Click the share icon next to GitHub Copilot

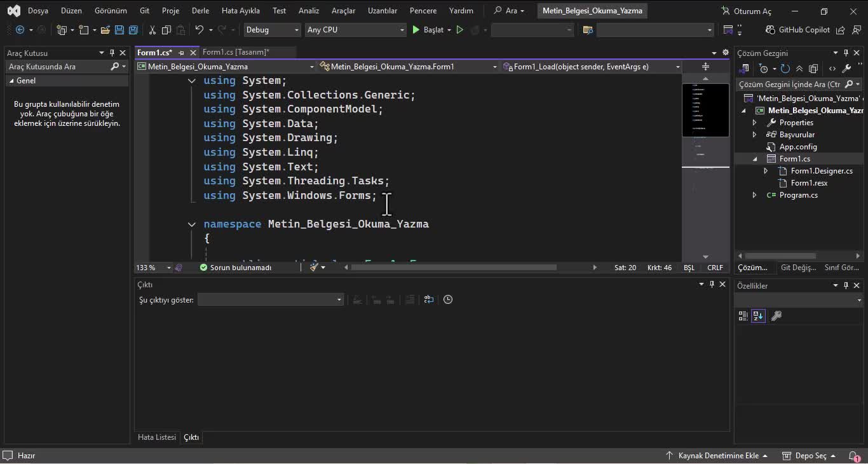click(x=841, y=30)
